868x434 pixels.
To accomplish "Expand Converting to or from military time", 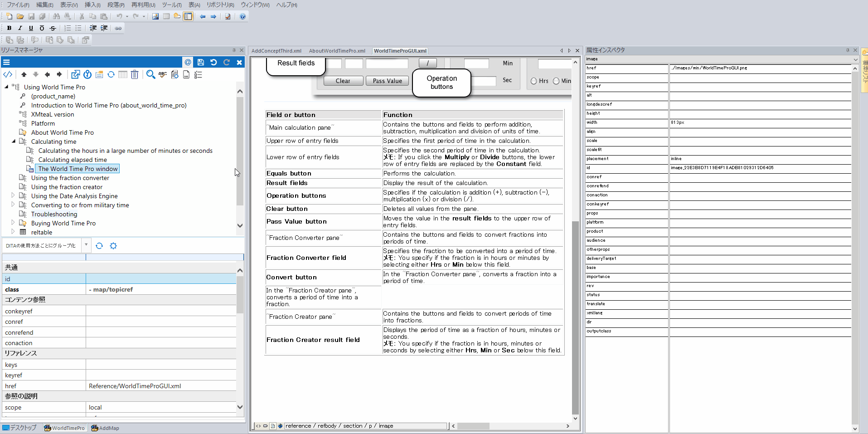I will (x=13, y=205).
